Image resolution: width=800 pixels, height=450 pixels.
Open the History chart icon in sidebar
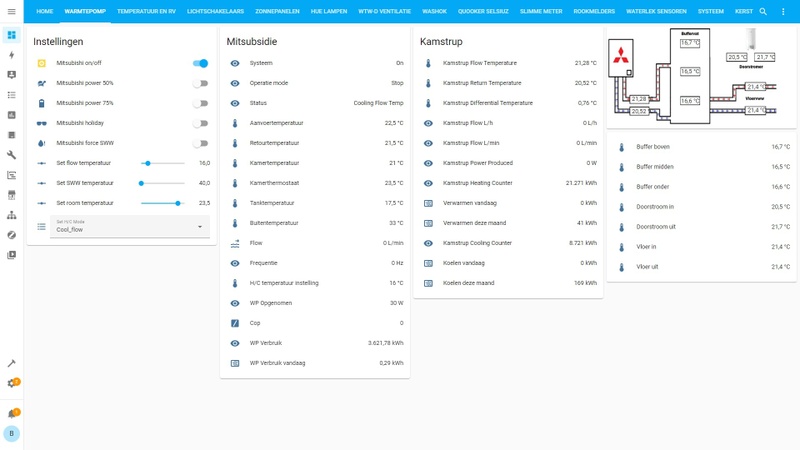12,115
